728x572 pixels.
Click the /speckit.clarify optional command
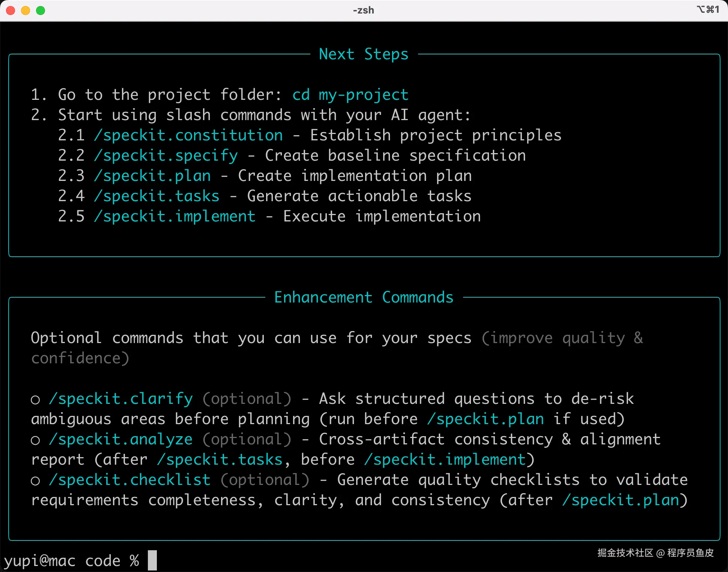[x=121, y=399]
